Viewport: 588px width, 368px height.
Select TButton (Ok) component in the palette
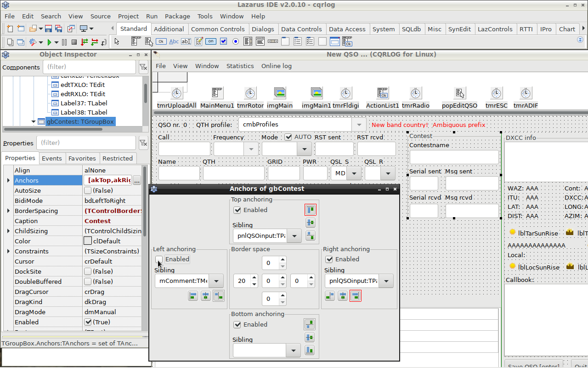pyautogui.click(x=161, y=41)
